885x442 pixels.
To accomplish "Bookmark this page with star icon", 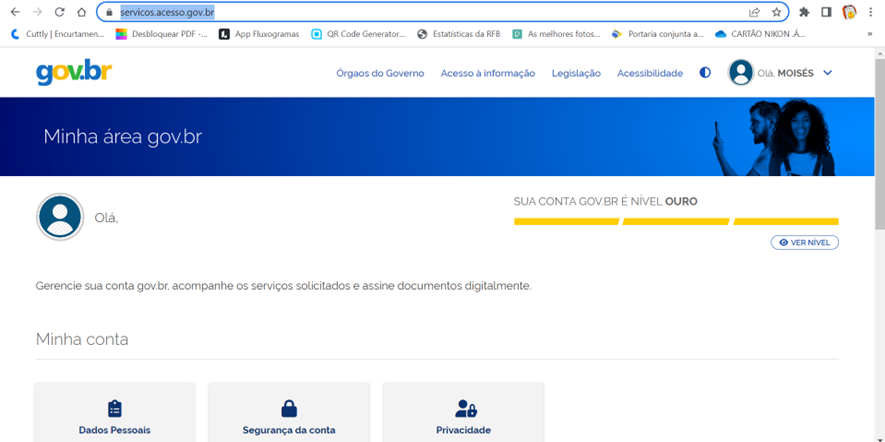I will (x=776, y=12).
